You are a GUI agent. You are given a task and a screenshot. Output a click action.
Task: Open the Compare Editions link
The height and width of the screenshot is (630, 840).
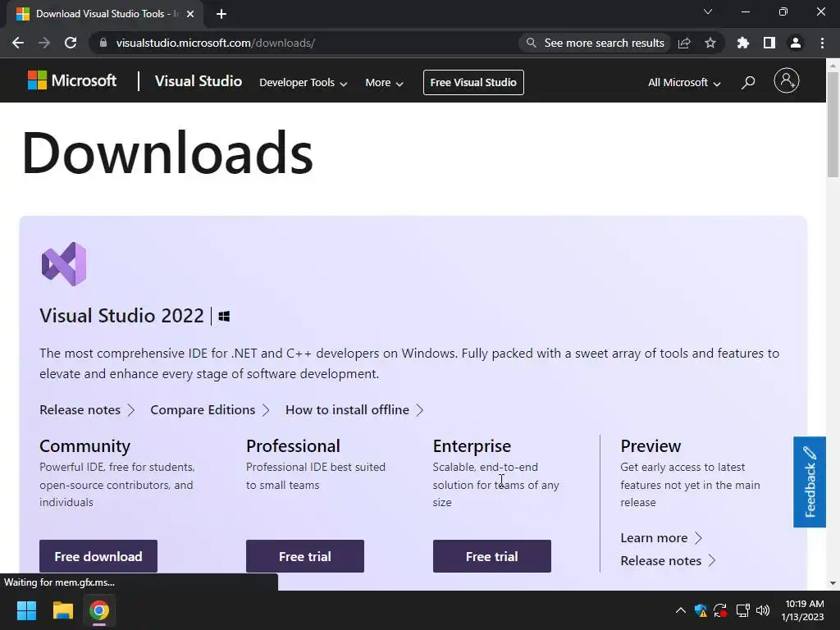[209, 410]
